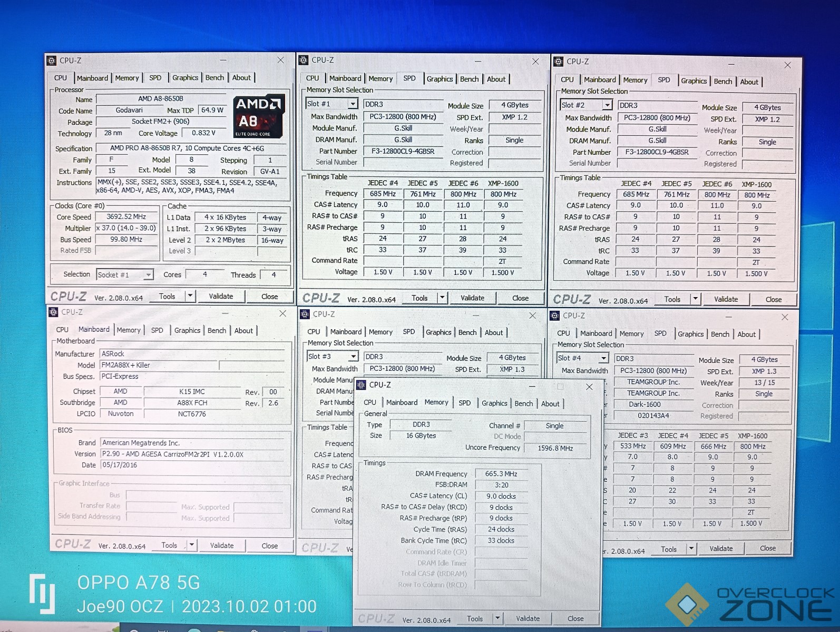Switch to the Mainboard tab in the processor window
This screenshot has height=632, width=840.
point(92,78)
